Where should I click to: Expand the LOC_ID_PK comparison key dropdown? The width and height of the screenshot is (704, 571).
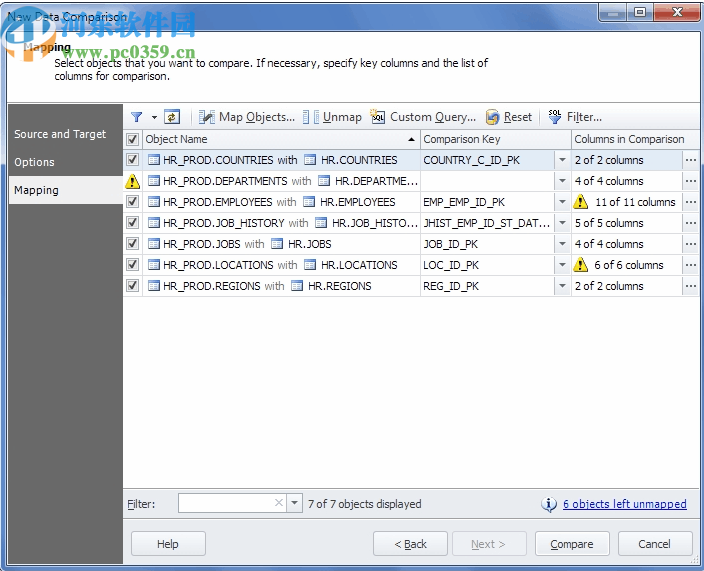pyautogui.click(x=562, y=265)
